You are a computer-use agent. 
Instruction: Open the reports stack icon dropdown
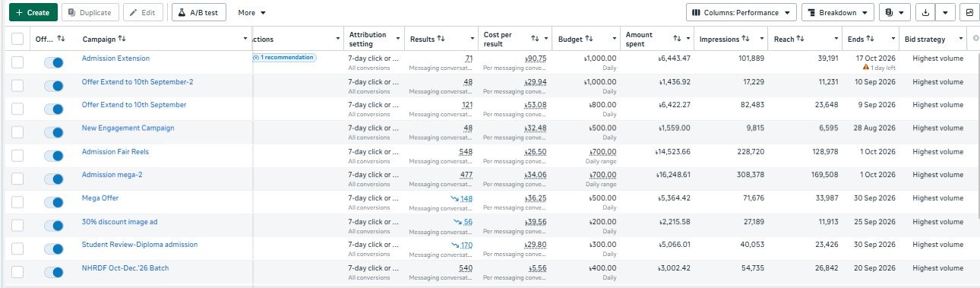point(894,12)
